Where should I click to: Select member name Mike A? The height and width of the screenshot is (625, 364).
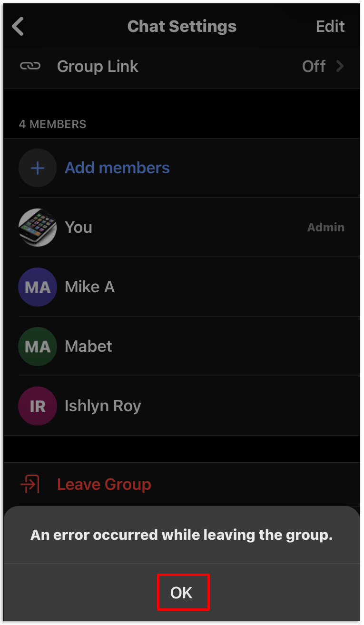click(89, 287)
